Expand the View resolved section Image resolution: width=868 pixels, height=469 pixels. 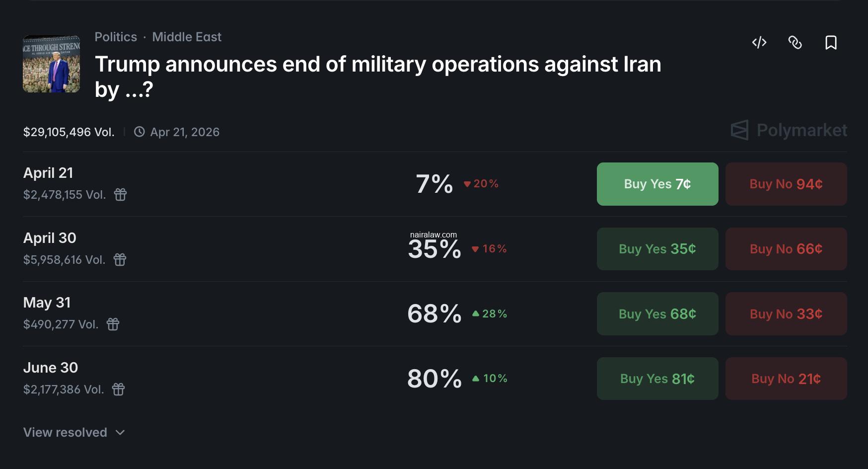tap(66, 432)
